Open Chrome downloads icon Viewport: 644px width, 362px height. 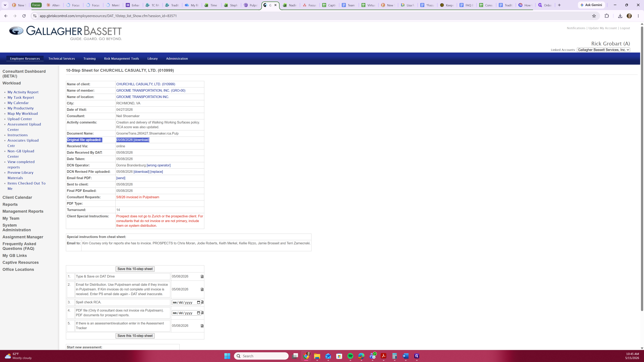click(620, 16)
